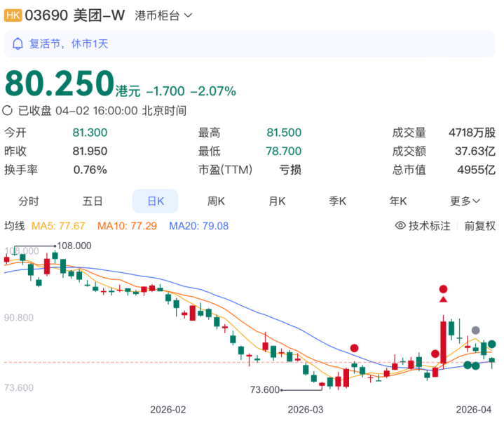Click the 复活节，休市1天 notice banner

click(250, 44)
